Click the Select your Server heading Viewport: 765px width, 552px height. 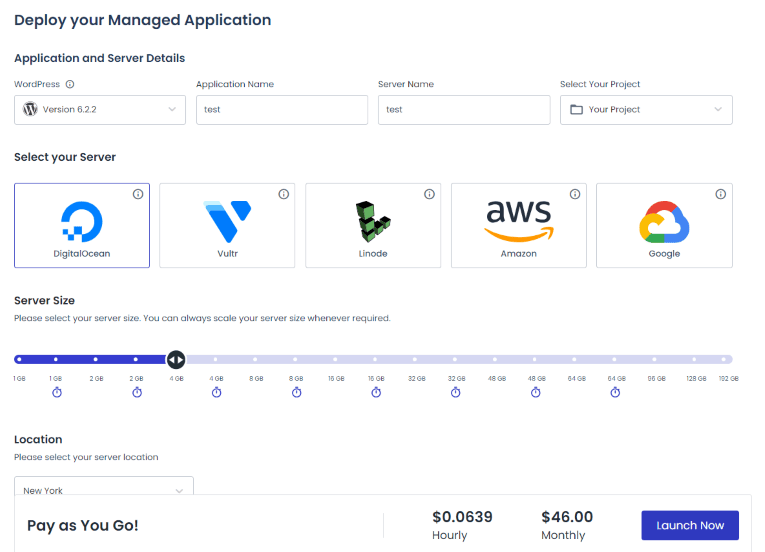65,157
